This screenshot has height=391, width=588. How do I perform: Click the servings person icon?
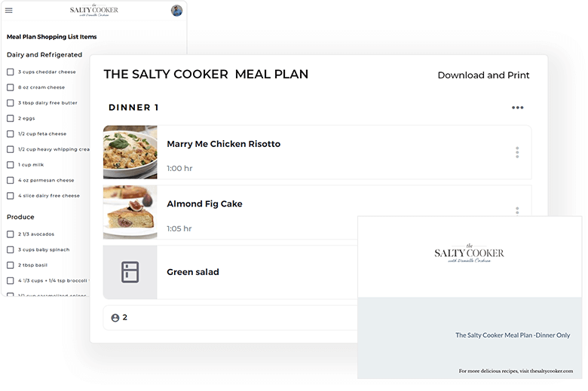115,318
